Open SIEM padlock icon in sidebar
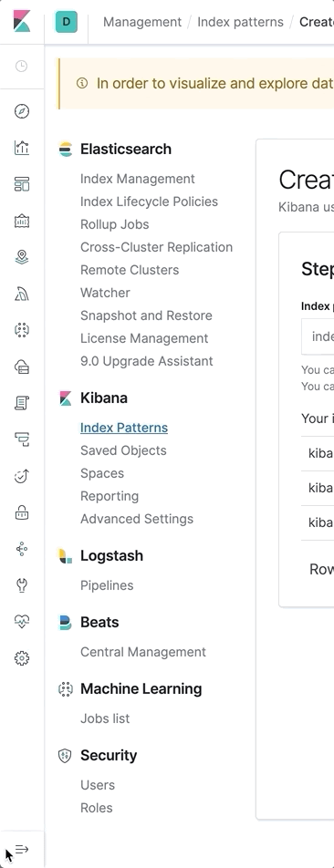The image size is (334, 868). tap(22, 513)
